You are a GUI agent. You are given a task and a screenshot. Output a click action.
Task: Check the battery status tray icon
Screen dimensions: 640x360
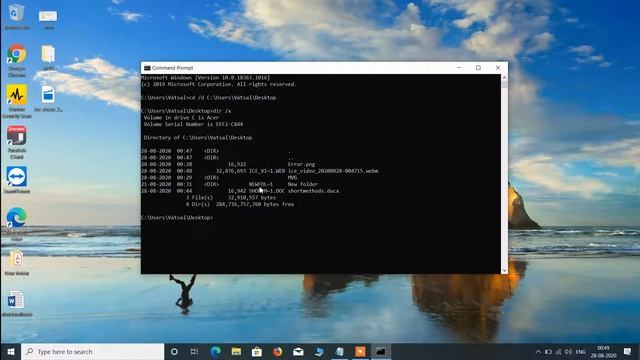tap(549, 352)
